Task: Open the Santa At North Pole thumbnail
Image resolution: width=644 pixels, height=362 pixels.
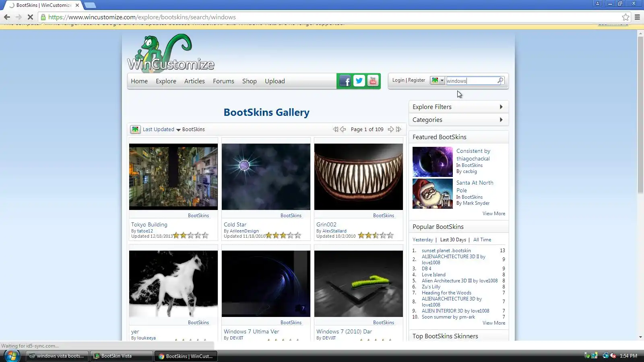Action: coord(433,193)
